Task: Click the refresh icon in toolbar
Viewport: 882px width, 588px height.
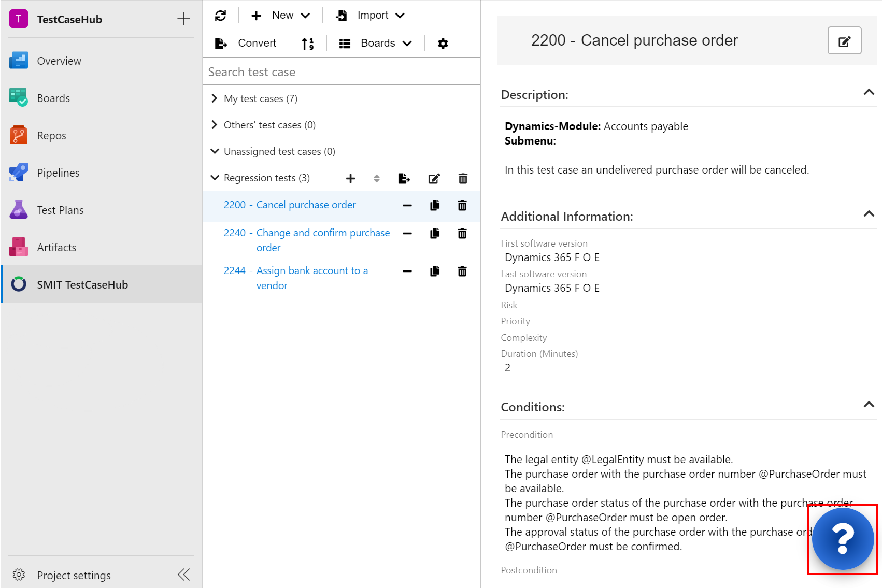Action: (221, 16)
